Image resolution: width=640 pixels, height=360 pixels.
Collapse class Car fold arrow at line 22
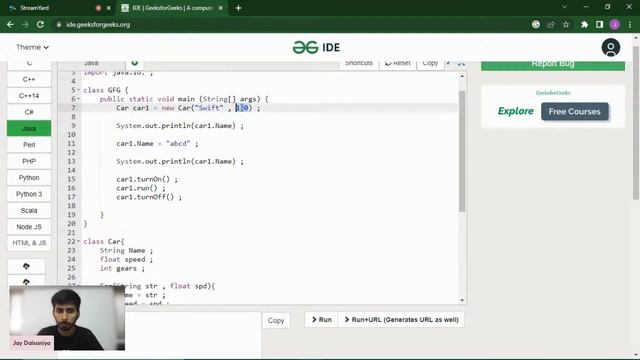pyautogui.click(x=78, y=242)
